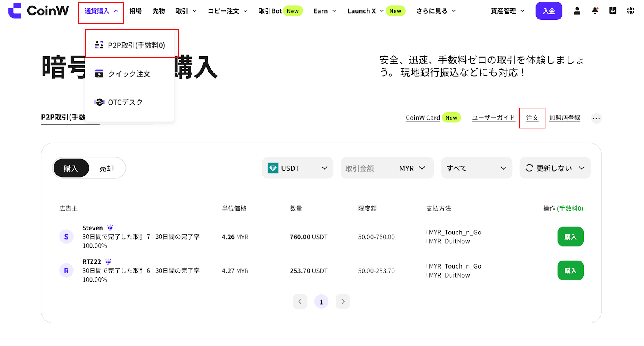Viewport: 644px width, 346px height.
Task: Select page 1 in pagination
Action: click(321, 302)
